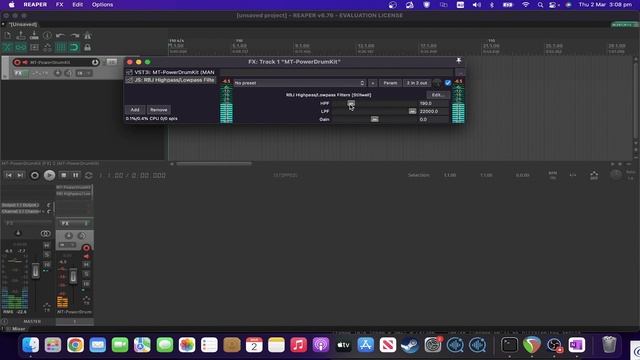Toggle the Metronome toolbar icon
Viewport: 640px width, 360px height.
[87, 36]
